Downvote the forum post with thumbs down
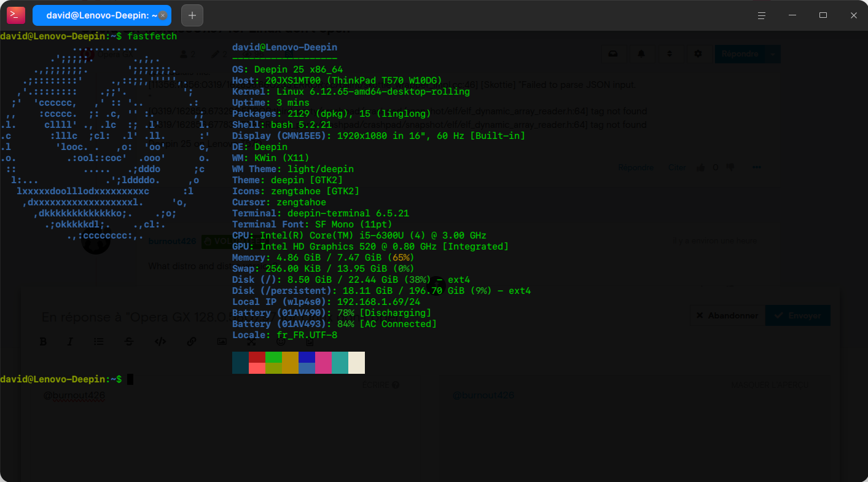 point(730,167)
